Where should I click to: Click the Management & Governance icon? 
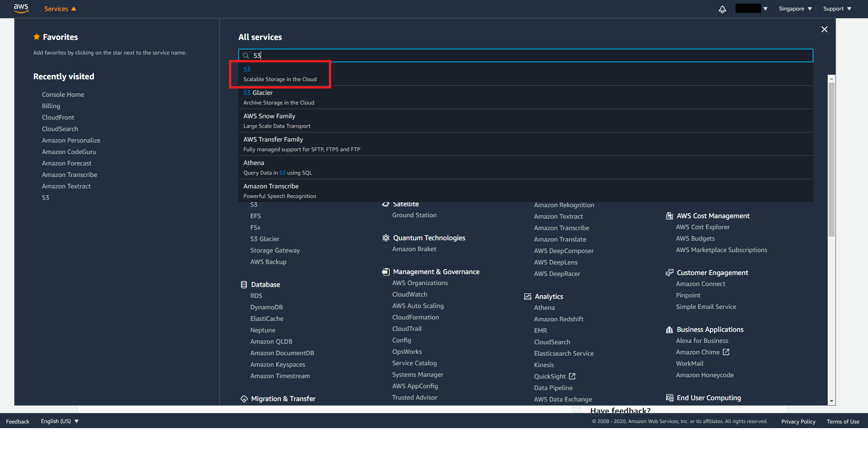[386, 272]
